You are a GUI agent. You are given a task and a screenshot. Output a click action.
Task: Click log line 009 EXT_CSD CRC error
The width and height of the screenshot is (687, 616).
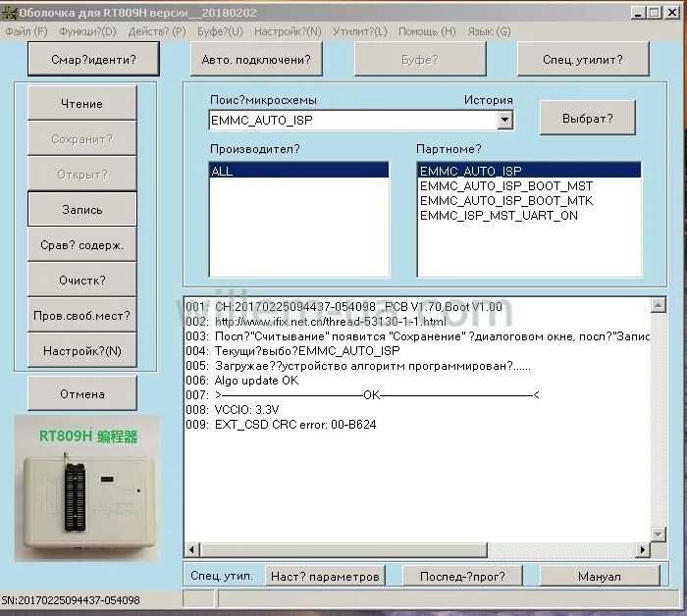pos(281,425)
